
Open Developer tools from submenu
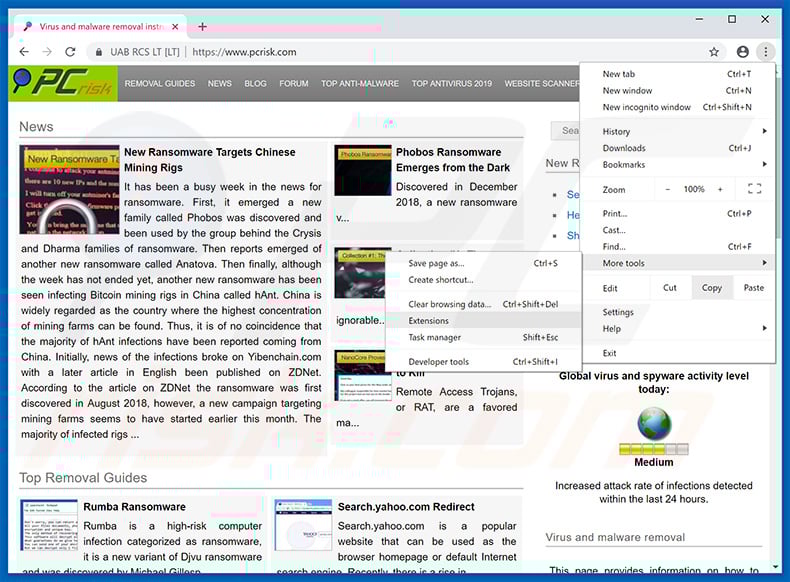[483, 362]
